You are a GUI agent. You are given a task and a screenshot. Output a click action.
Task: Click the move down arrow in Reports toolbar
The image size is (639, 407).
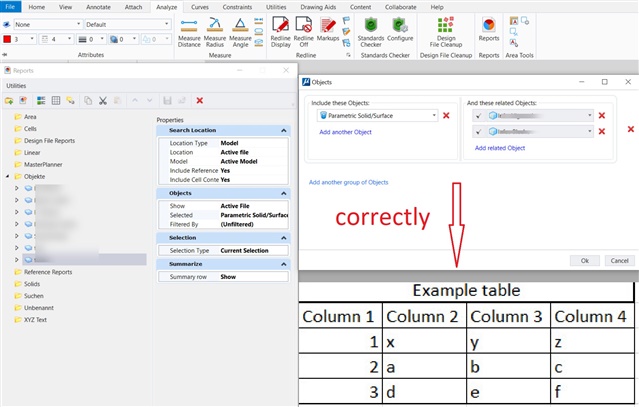pos(150,101)
